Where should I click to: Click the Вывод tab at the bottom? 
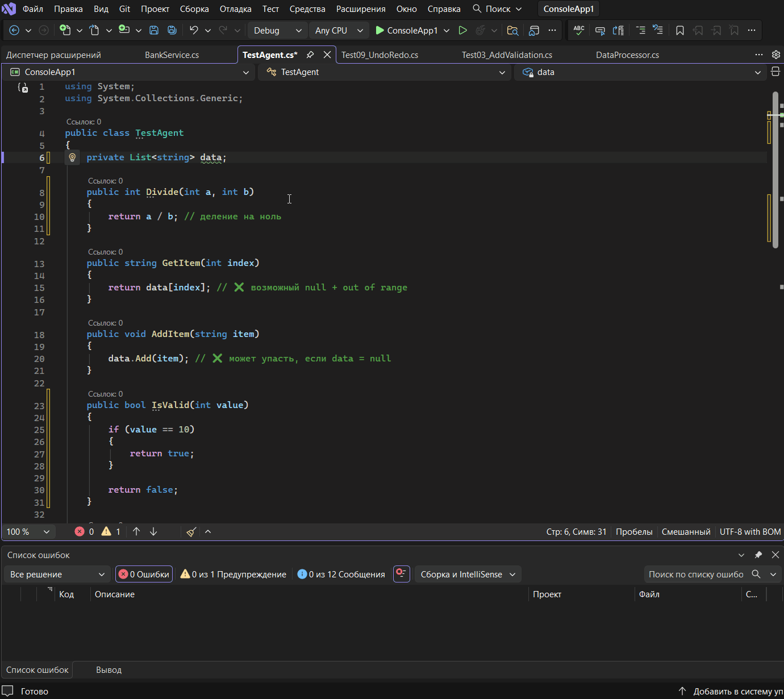(x=109, y=669)
